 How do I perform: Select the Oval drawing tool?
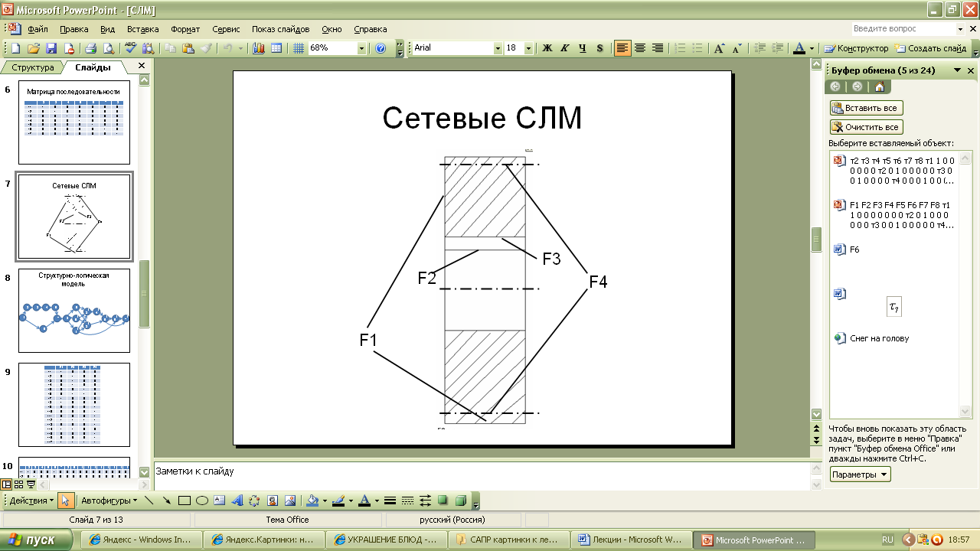[202, 501]
